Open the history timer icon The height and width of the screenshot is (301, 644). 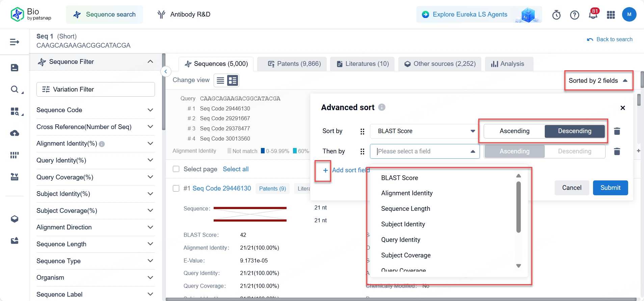tap(556, 15)
